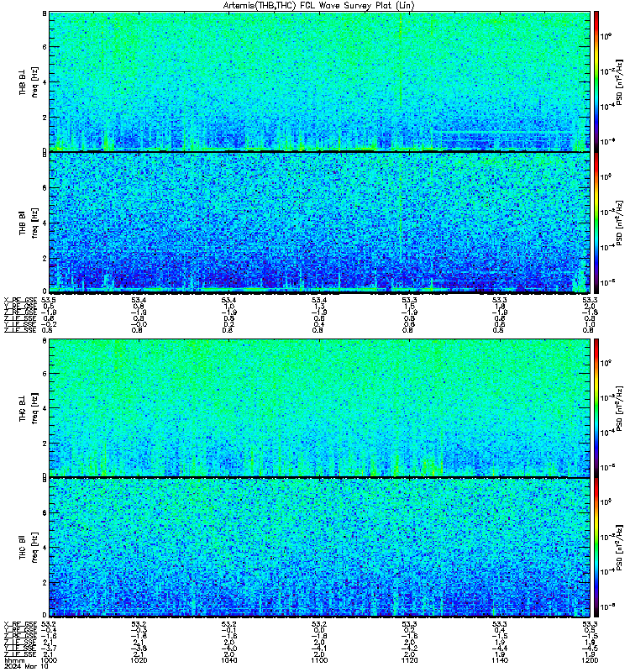Click the THB B⊥ spectrogram panel
This screenshot has width=630, height=672.
[319, 81]
